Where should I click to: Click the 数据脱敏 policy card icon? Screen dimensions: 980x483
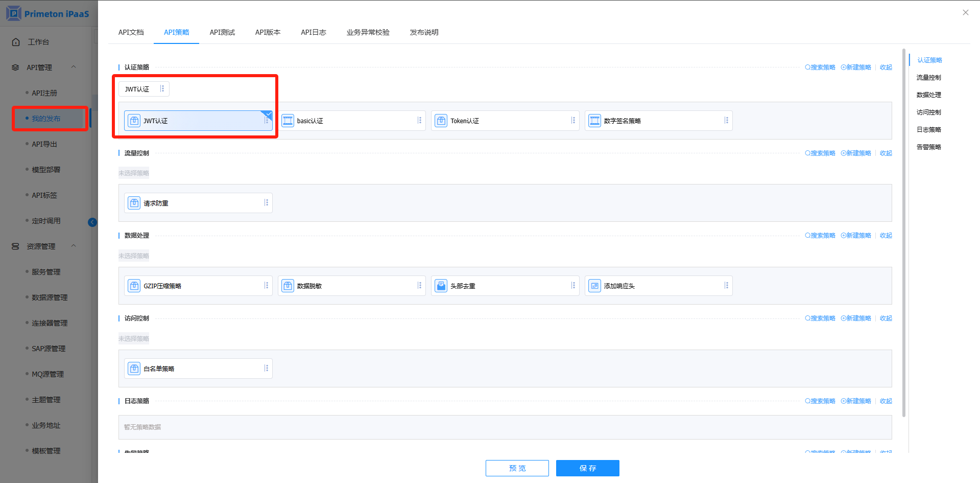[288, 286]
